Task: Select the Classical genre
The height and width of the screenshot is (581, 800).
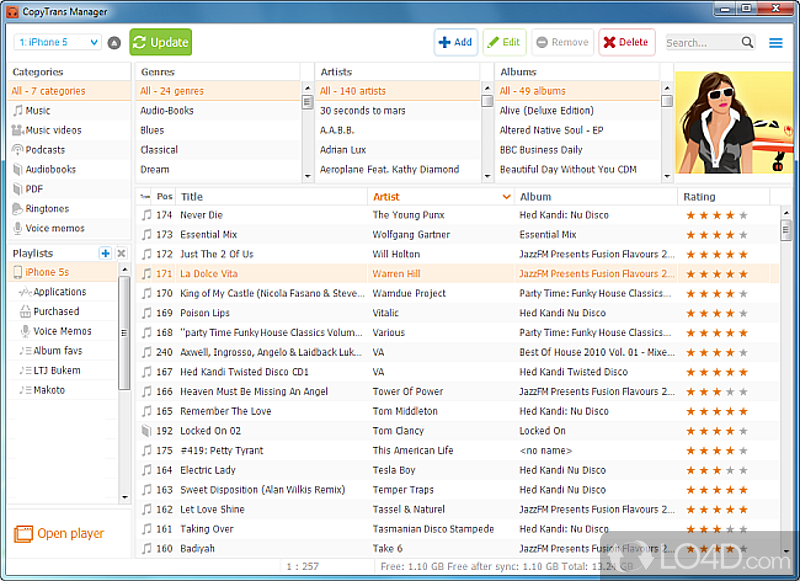Action: pos(218,150)
